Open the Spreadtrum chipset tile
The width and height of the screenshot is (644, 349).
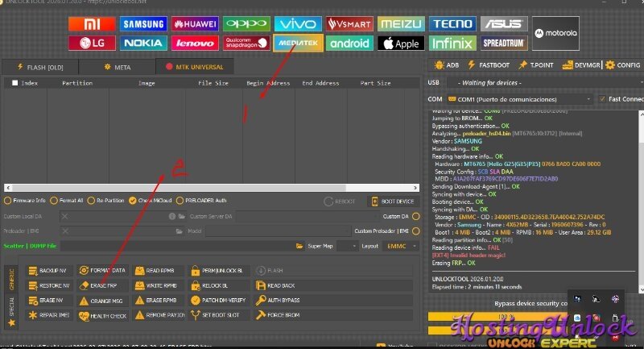point(504,44)
